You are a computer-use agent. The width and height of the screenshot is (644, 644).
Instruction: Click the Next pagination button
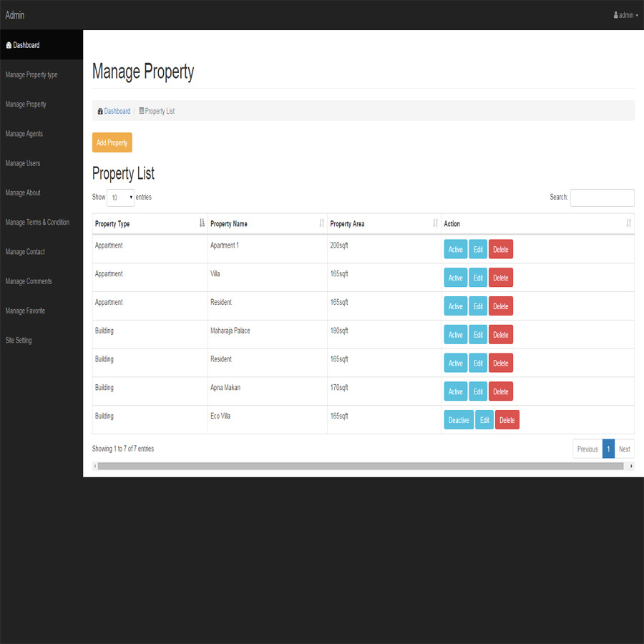[x=624, y=449]
